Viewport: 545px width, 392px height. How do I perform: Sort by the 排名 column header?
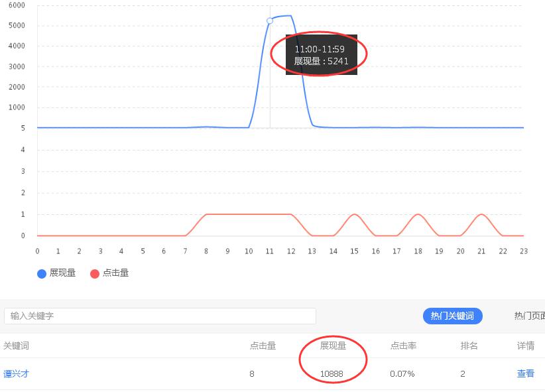click(469, 346)
